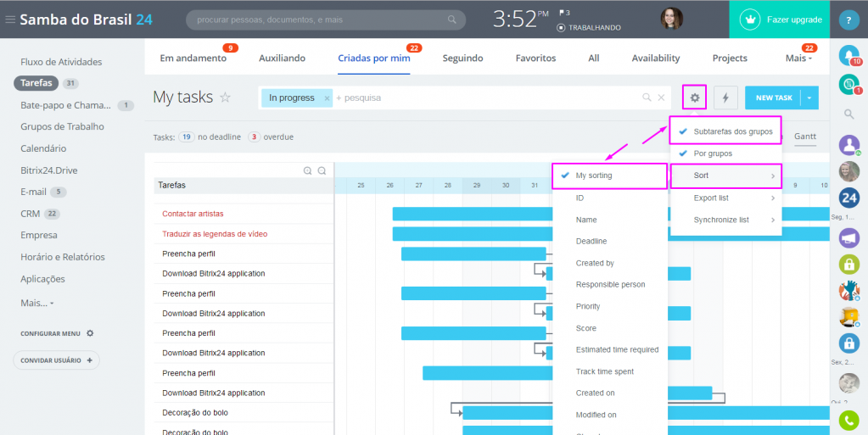Switch to Auxiliando tab
This screenshot has width=868, height=435.
click(282, 59)
